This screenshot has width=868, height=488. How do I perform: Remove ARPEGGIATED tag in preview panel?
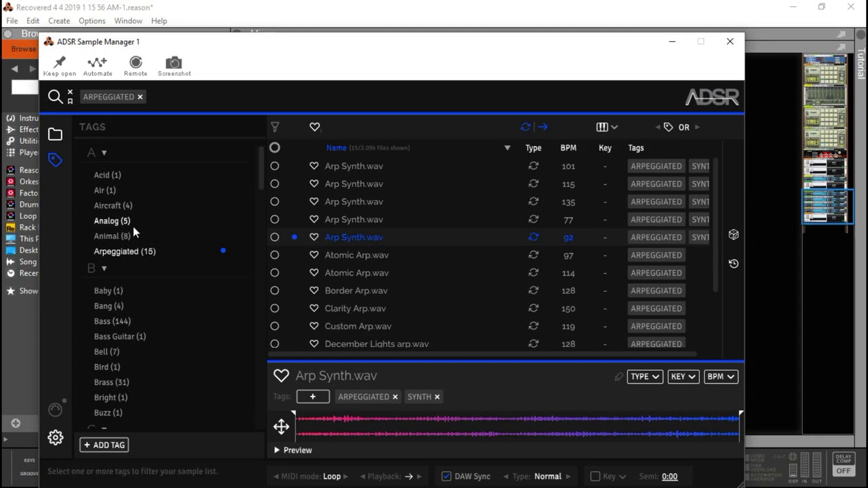click(x=395, y=397)
